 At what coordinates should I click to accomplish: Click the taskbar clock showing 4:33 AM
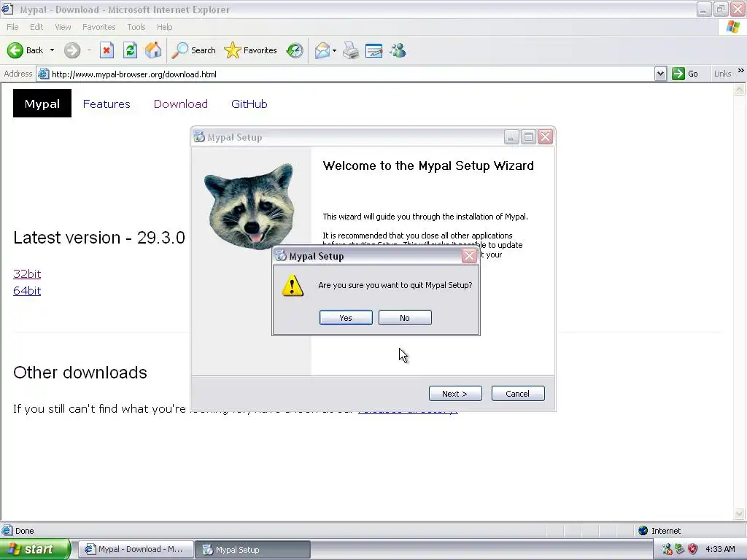720,549
